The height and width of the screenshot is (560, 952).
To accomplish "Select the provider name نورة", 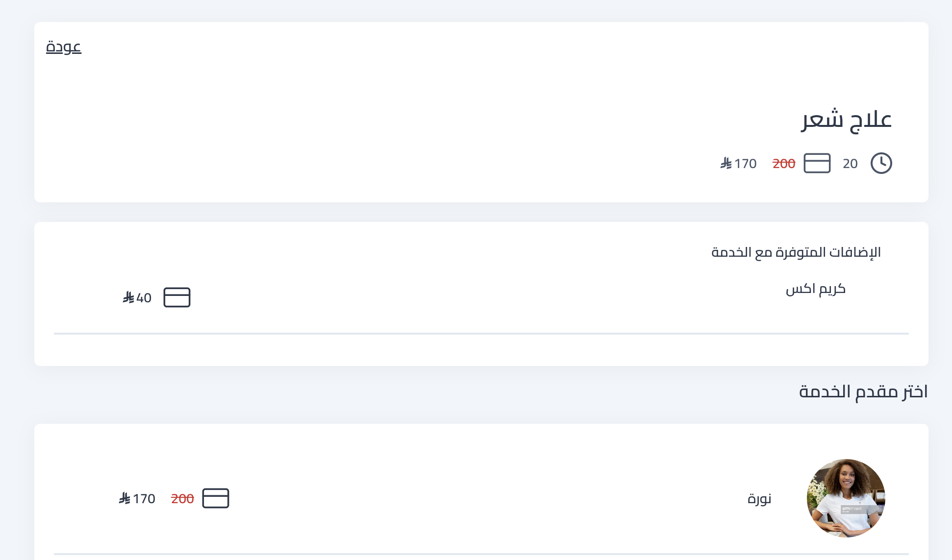I will pos(759,499).
